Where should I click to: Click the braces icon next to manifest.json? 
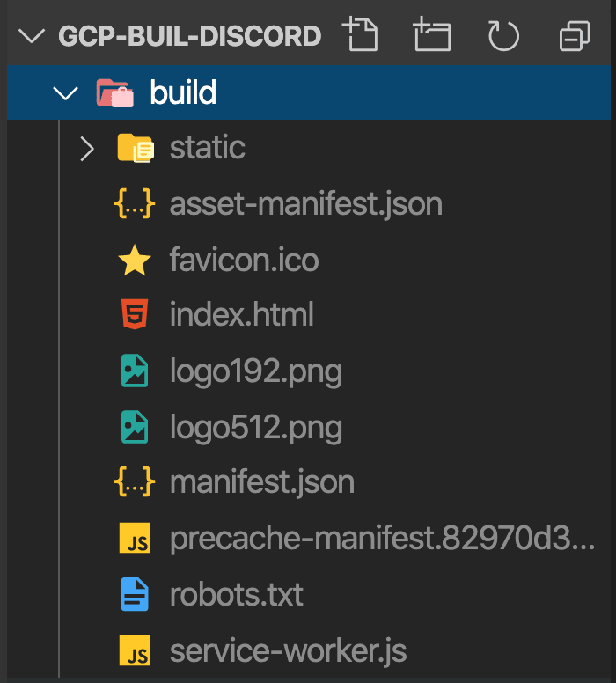point(135,481)
